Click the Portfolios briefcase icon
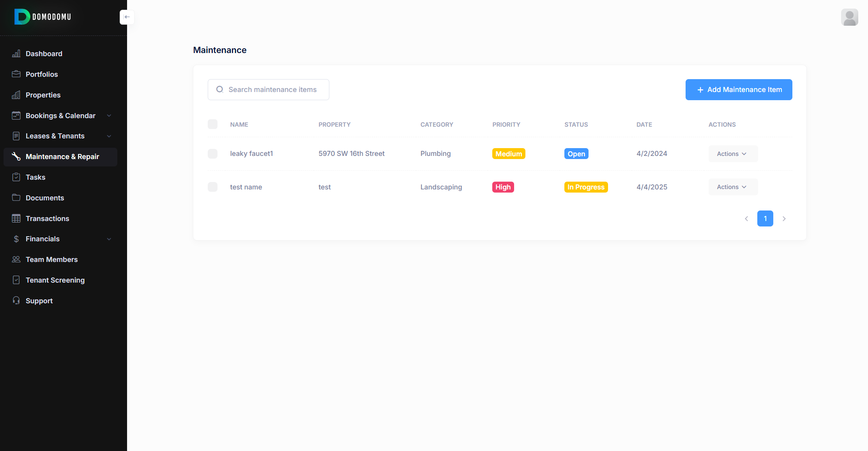Viewport: 868px width, 451px height. coord(16,74)
